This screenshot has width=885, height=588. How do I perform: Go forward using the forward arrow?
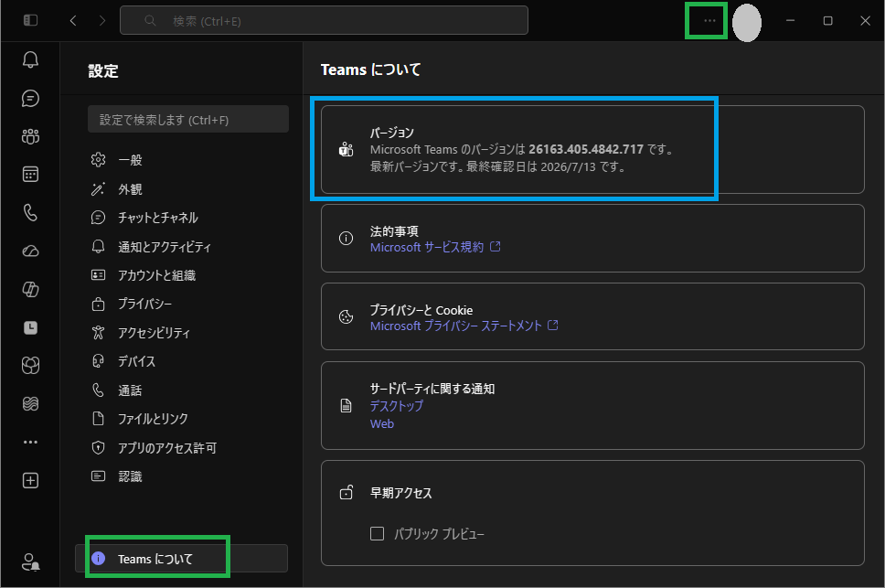pos(102,21)
